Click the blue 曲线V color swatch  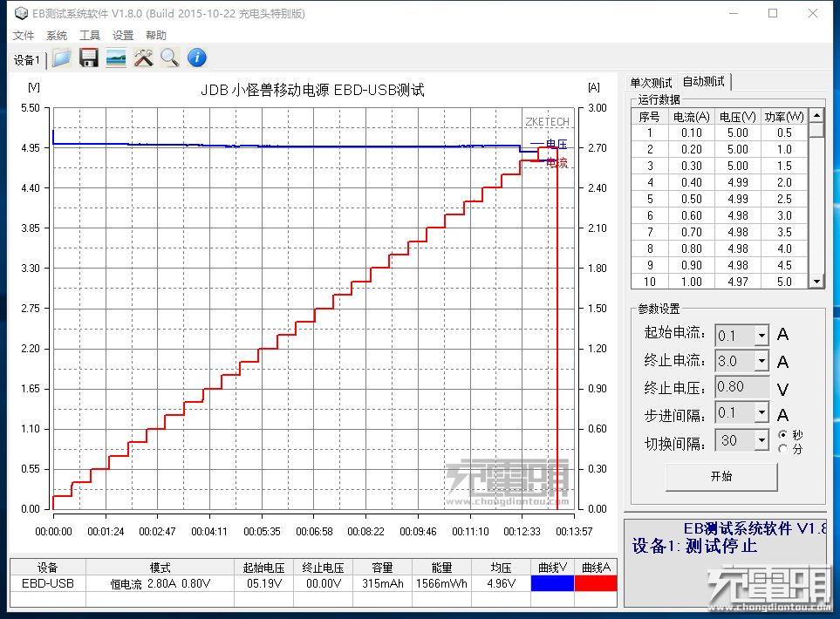(x=552, y=583)
